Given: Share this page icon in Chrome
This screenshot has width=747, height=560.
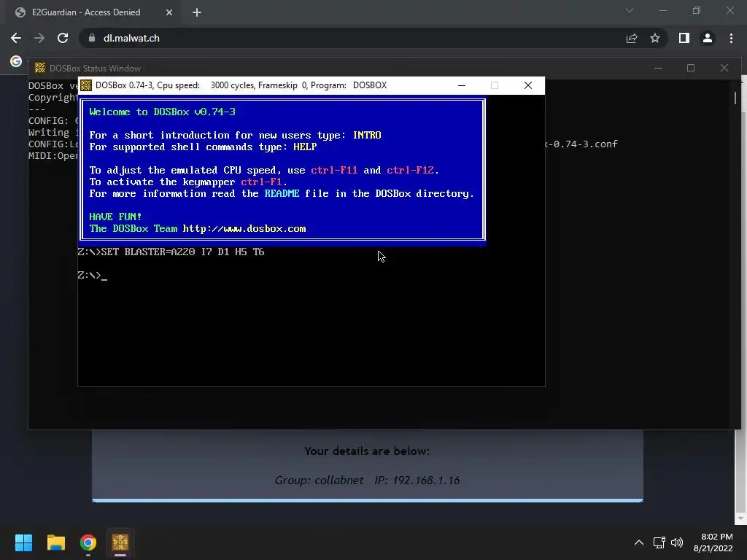Looking at the screenshot, I should coord(632,38).
